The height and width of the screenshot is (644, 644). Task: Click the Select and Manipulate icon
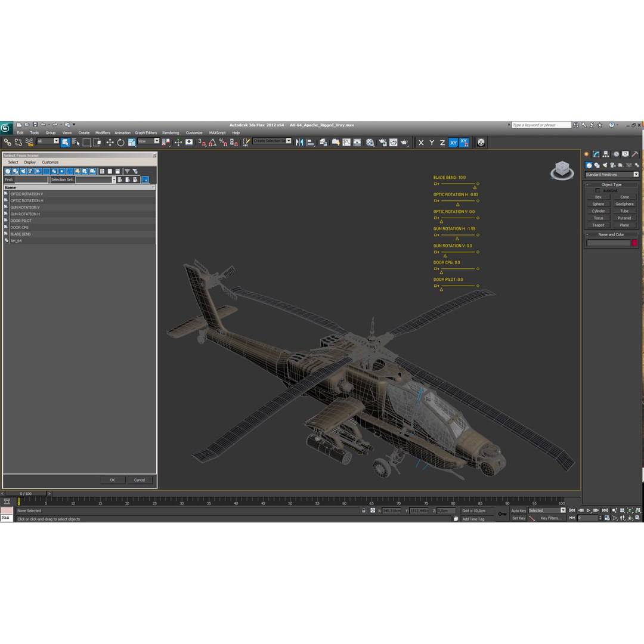(x=178, y=143)
